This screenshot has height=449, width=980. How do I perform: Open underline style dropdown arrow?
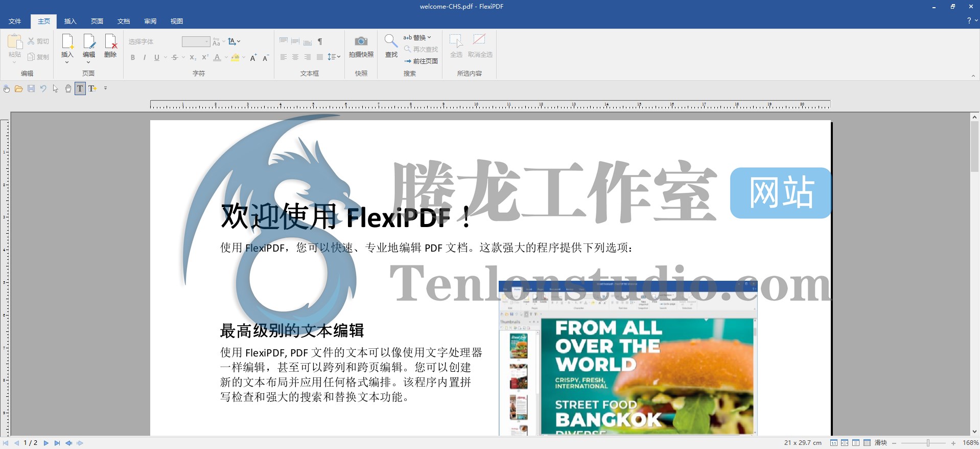(x=166, y=57)
